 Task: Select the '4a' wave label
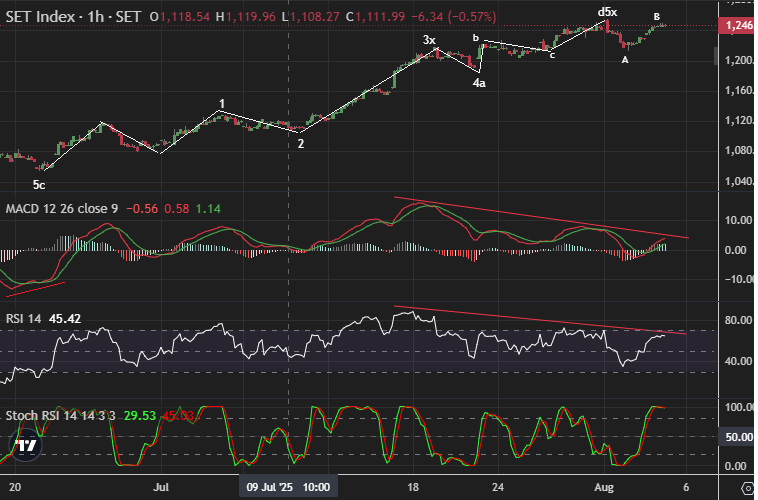point(479,83)
